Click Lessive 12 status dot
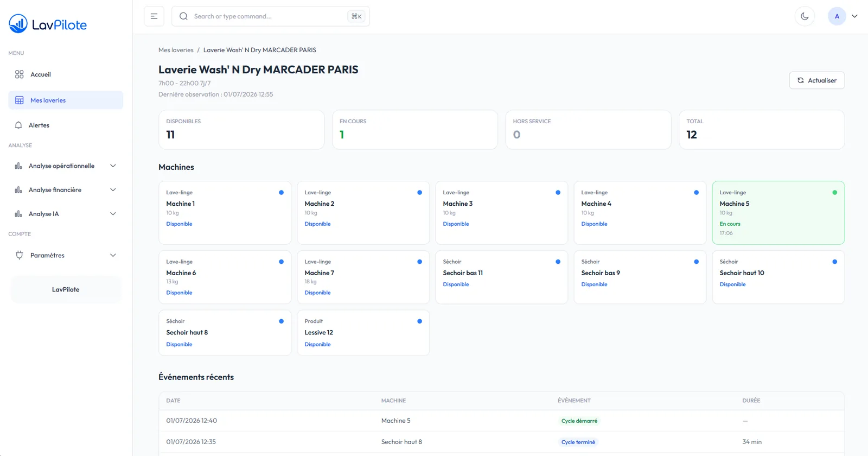This screenshot has height=456, width=868. pos(419,321)
